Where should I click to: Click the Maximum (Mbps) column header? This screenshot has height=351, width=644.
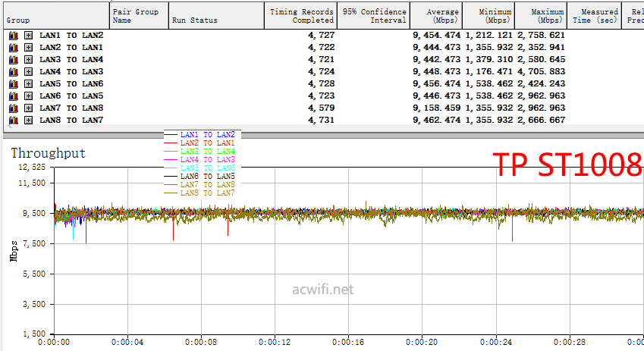[x=542, y=16]
